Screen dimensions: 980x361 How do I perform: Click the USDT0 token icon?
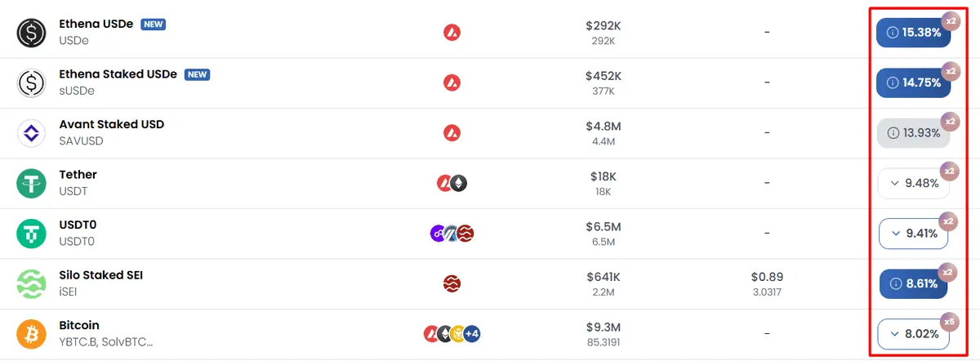32,234
